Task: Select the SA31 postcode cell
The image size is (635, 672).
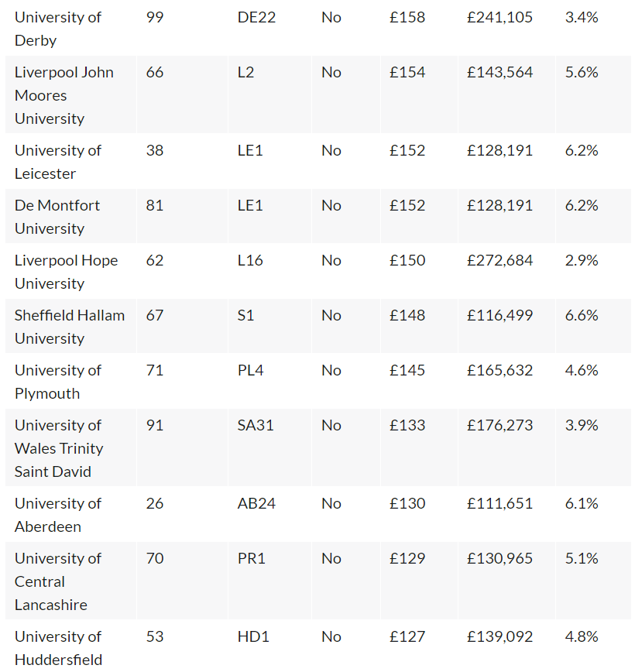Action: point(270,447)
